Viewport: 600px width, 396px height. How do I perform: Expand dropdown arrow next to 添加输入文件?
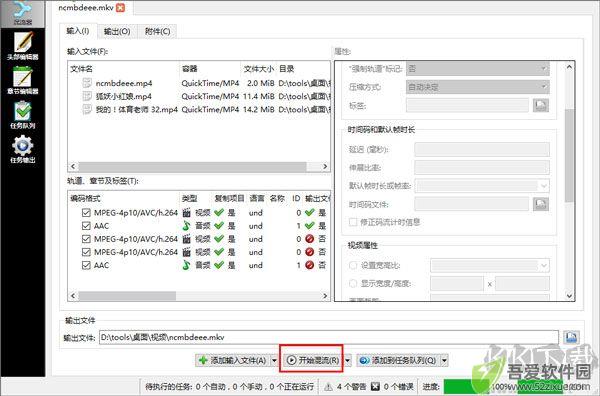tap(274, 360)
